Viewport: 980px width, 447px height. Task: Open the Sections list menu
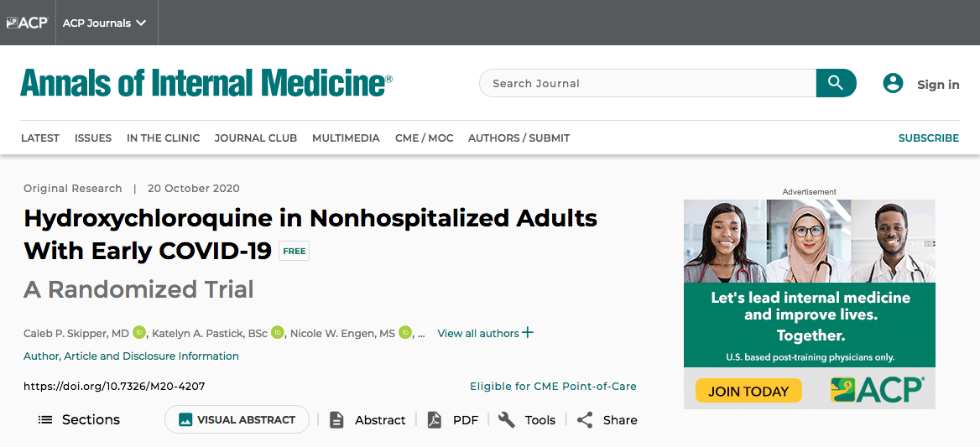[80, 420]
